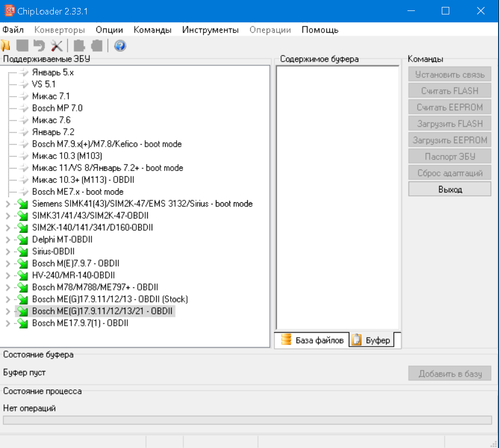The height and width of the screenshot is (448, 499).
Task: Expand the HV-240/MR-140-OBDII node
Action: [7, 275]
